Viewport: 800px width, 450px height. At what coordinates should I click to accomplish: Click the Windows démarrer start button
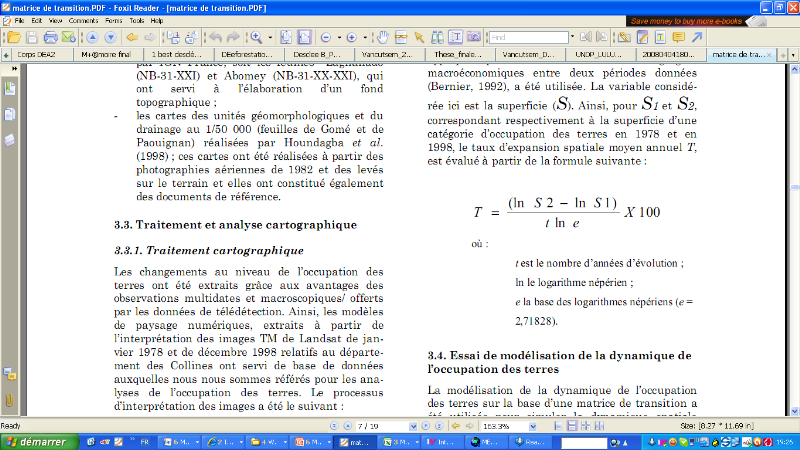click(39, 442)
